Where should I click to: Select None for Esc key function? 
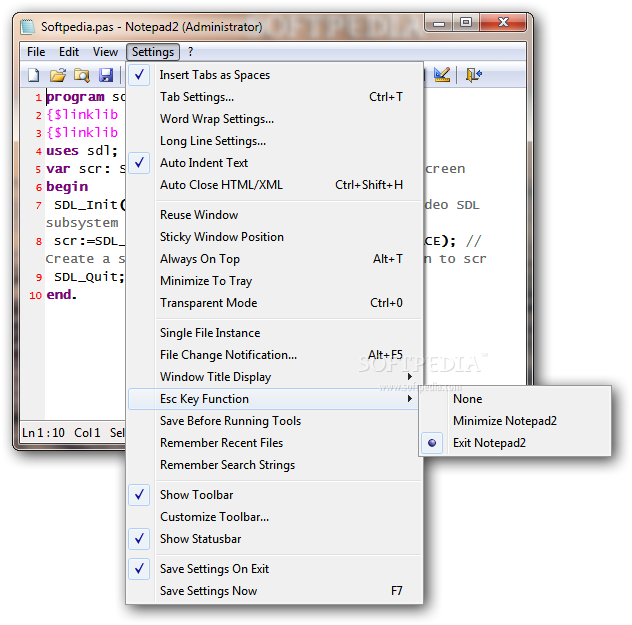[x=515, y=399]
